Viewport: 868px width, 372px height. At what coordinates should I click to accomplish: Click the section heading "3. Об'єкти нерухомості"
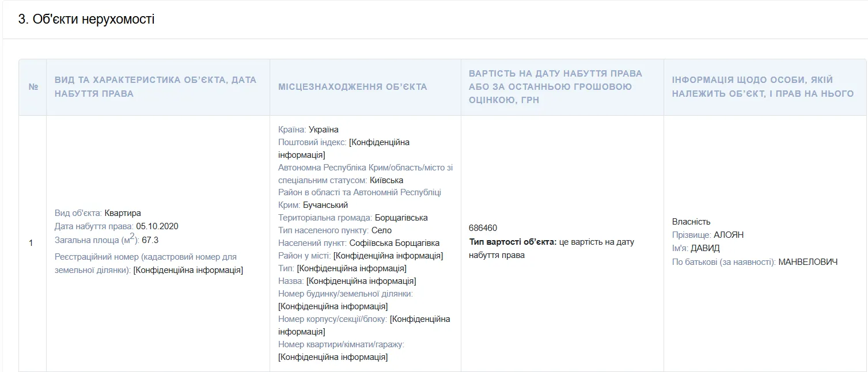pos(86,20)
